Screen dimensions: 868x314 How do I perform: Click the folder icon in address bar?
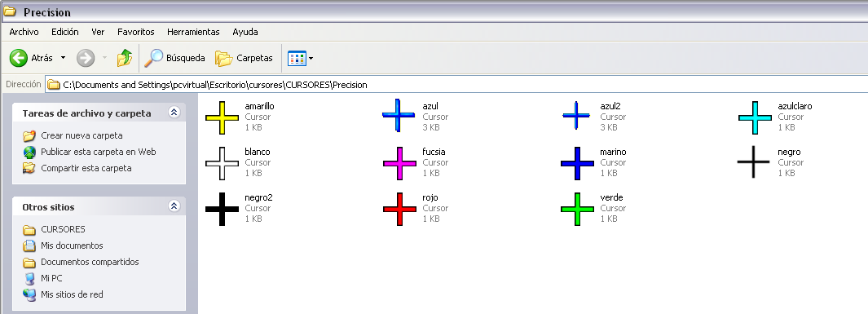pos(54,85)
